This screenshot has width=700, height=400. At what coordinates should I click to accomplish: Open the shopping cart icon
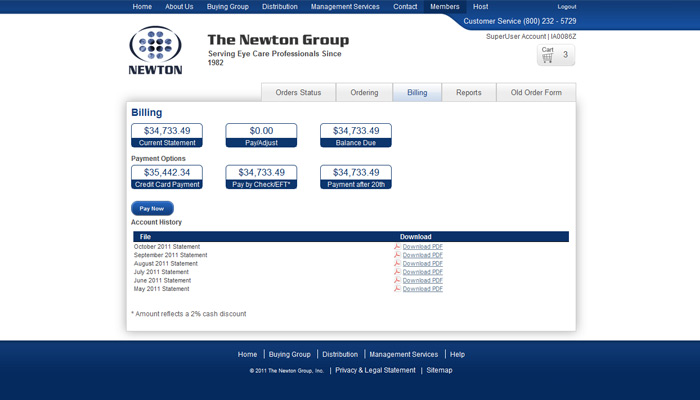tap(548, 58)
